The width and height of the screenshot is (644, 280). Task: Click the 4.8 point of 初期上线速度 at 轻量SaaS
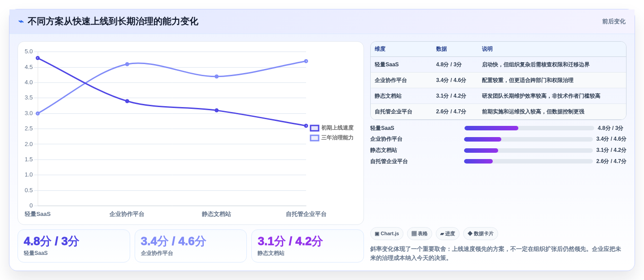(38, 58)
